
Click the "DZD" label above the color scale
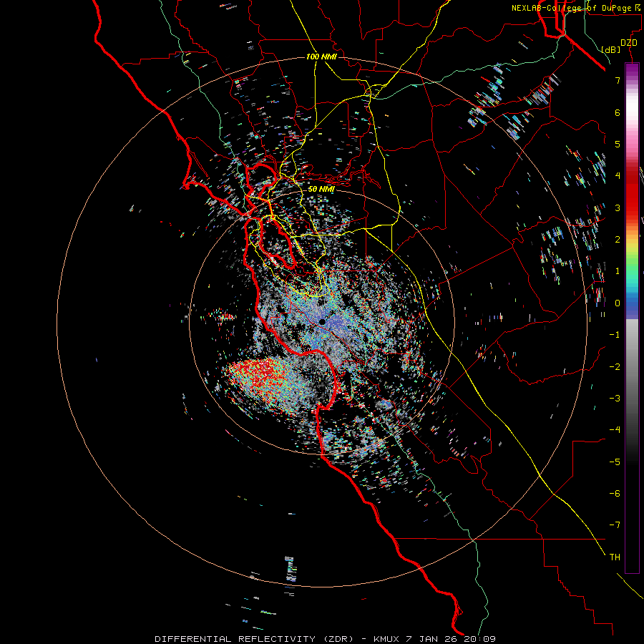tap(629, 43)
